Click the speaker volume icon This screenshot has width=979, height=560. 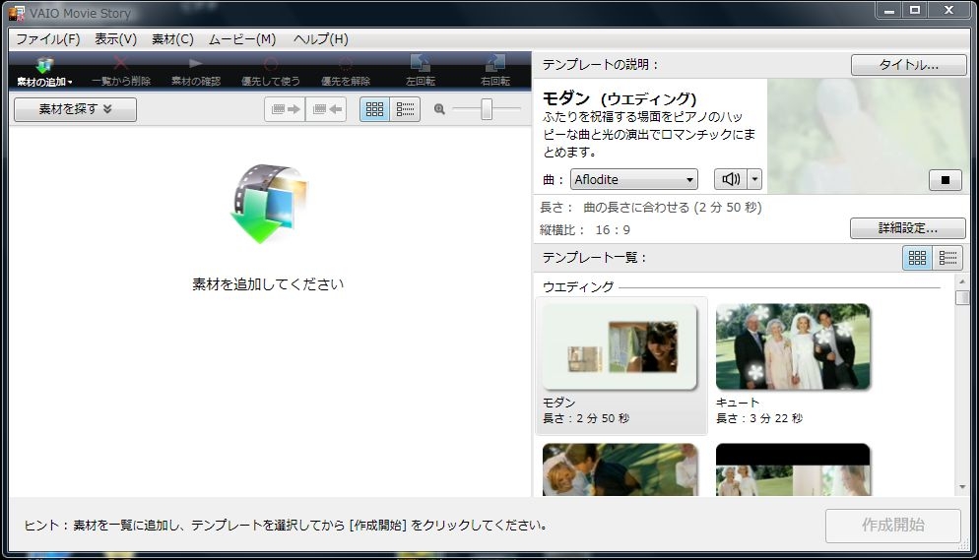tap(731, 179)
